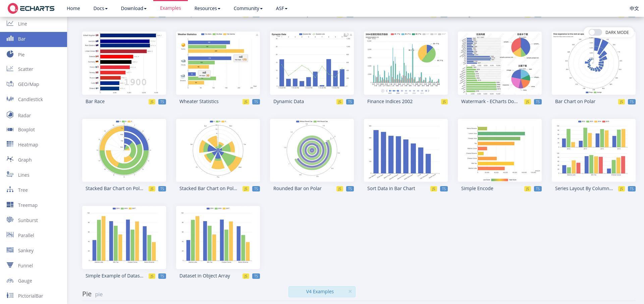
Task: Open the Download dropdown menu
Action: (133, 8)
